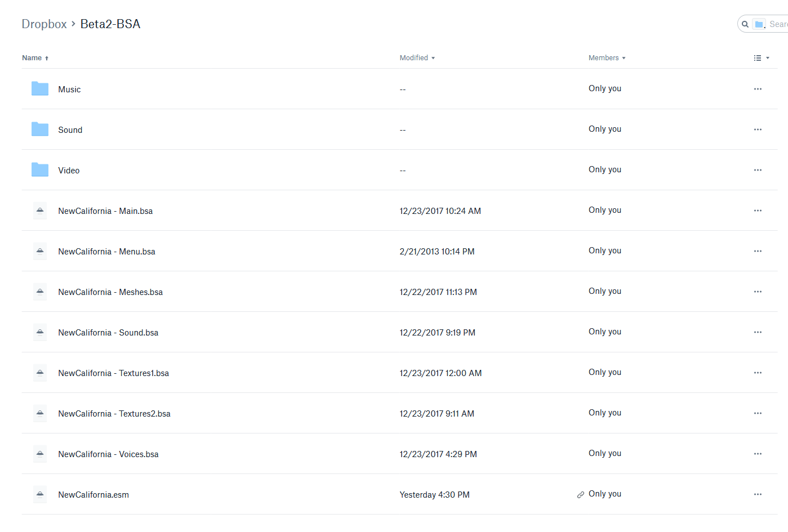Viewport: 788px width, 532px height.
Task: Click the 12/23/2017 9:11 AM modified date
Action: 437,414
